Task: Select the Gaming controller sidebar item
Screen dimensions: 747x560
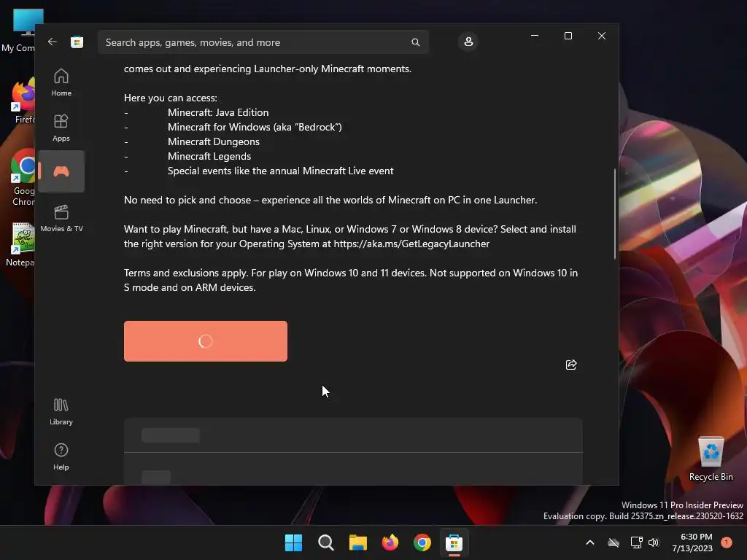Action: click(x=61, y=171)
